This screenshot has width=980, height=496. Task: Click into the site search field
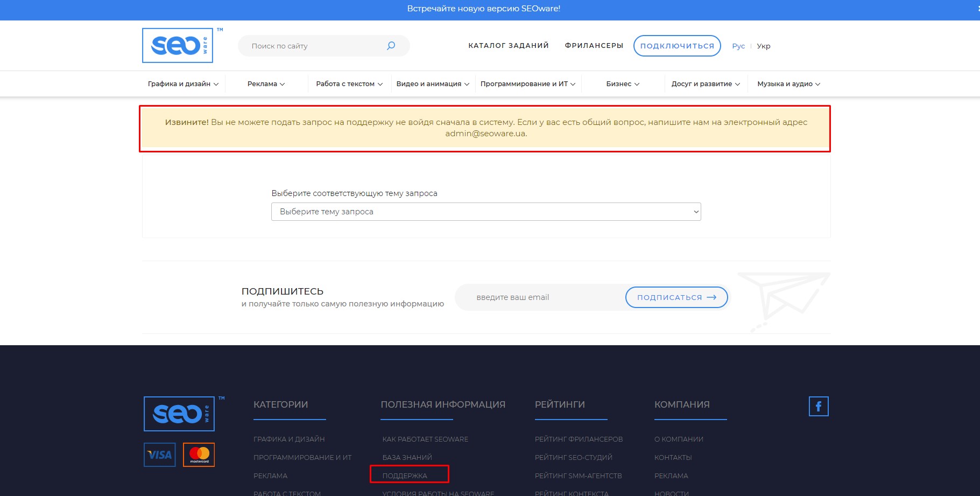tap(315, 46)
